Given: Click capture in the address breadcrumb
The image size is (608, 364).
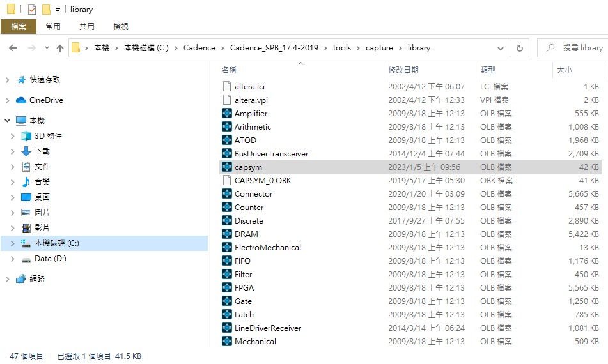Looking at the screenshot, I should coord(379,48).
